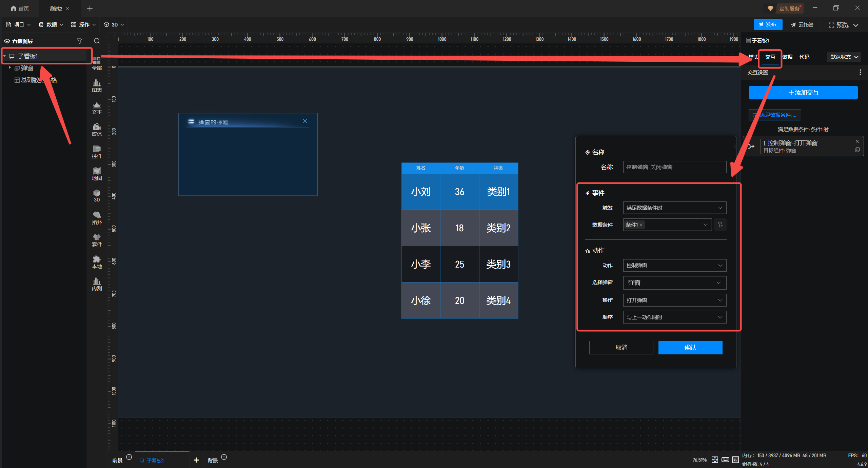Select the 拓扑 topology components category

tap(97, 218)
